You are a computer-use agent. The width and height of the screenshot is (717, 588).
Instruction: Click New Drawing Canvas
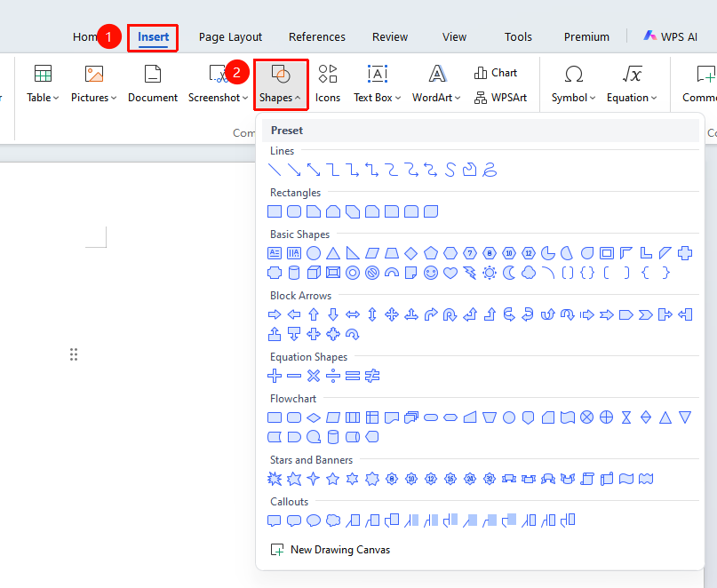[331, 550]
